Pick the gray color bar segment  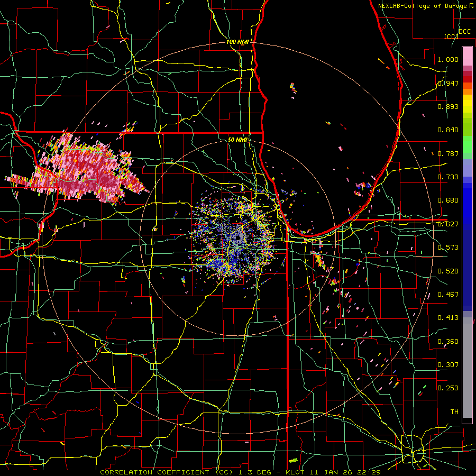(x=467, y=368)
